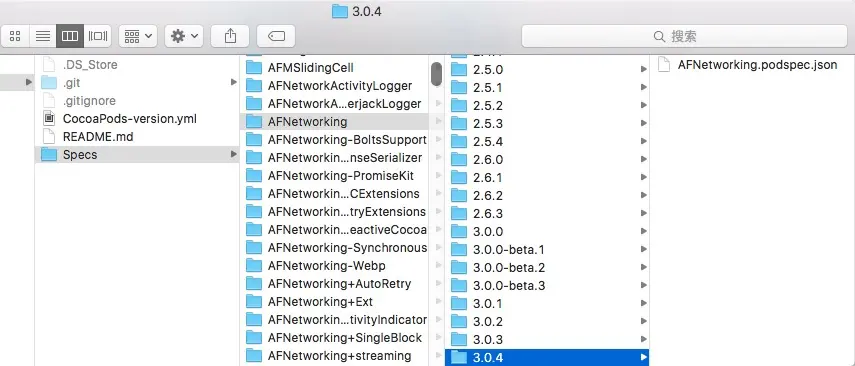Select AFNetworking+Ext folder

[334, 302]
